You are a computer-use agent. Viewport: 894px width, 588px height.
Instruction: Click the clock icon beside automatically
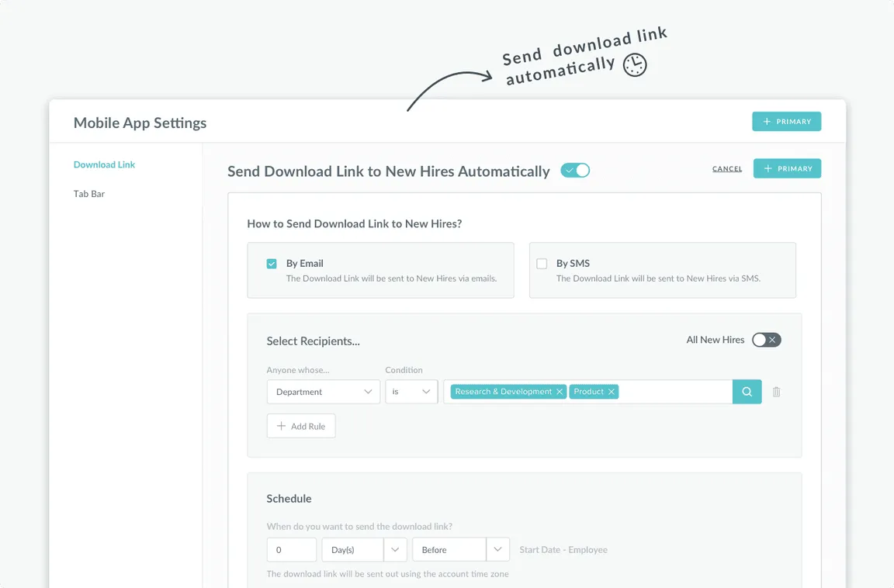[635, 65]
